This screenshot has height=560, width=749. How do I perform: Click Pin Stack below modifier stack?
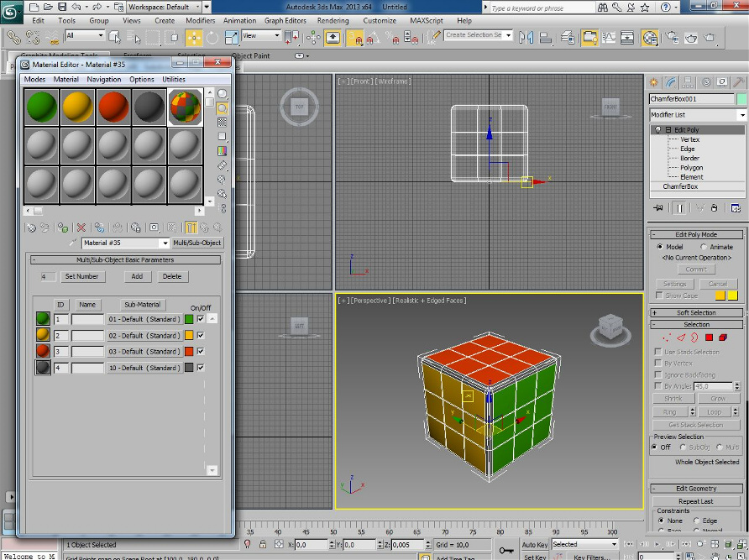(658, 208)
